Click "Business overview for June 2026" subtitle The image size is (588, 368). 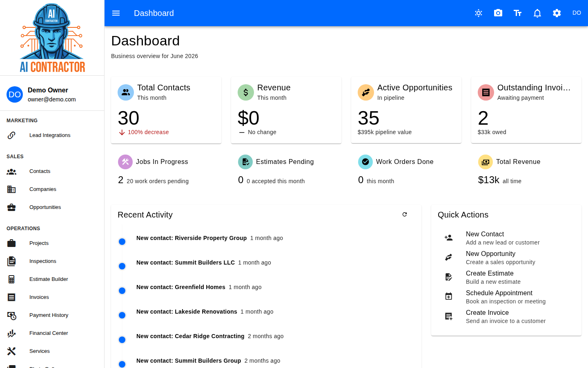(x=154, y=56)
